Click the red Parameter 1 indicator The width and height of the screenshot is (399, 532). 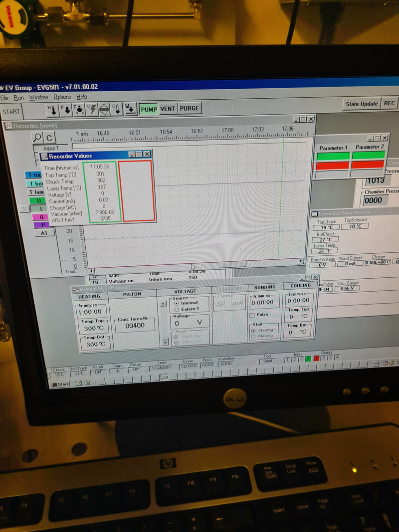click(x=333, y=166)
